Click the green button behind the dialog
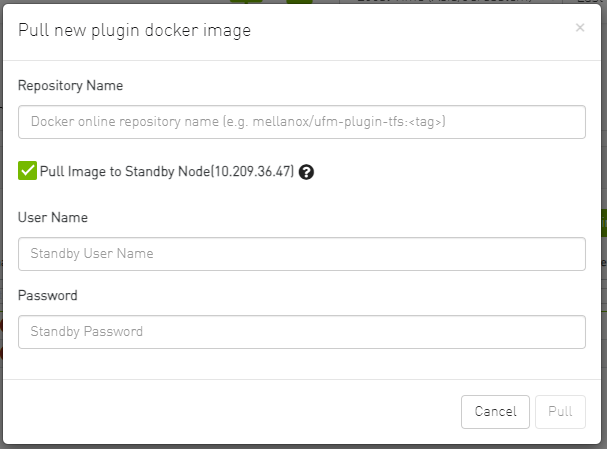The height and width of the screenshot is (449, 607). [x=601, y=223]
